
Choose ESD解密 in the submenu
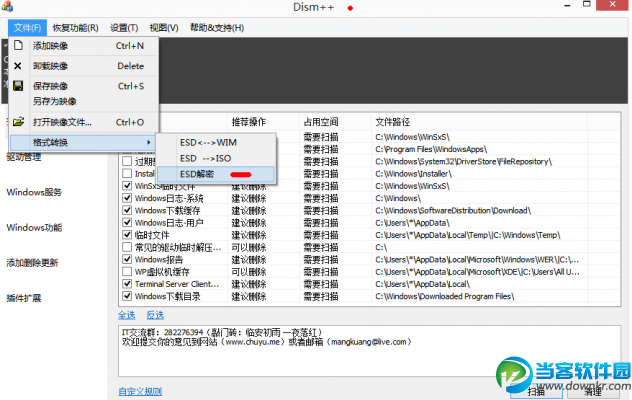(216, 174)
